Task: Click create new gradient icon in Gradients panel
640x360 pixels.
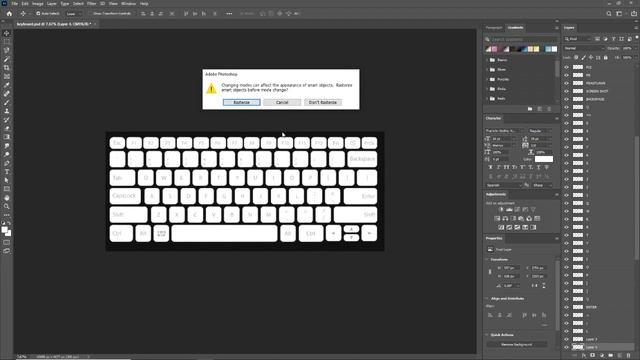Action: pos(539,109)
